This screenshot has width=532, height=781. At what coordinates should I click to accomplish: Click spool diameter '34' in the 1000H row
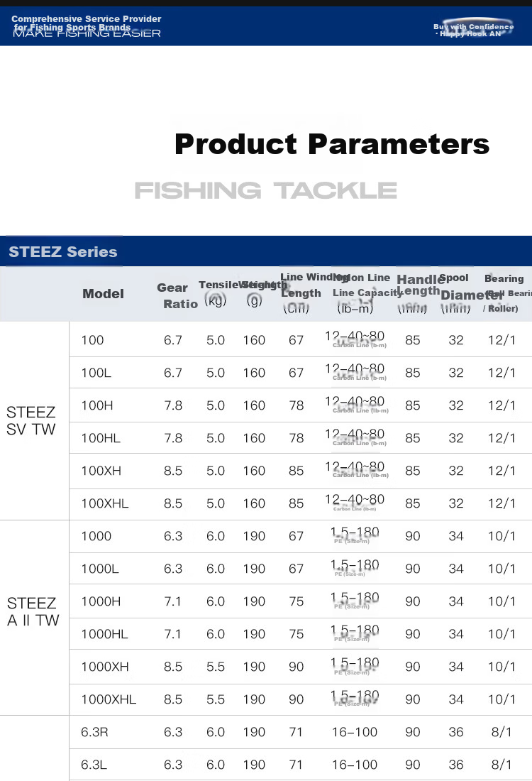(456, 601)
